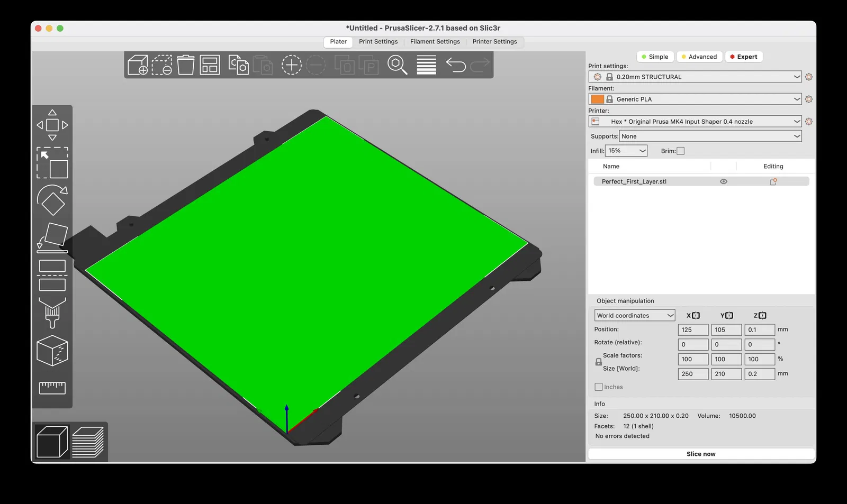Image resolution: width=847 pixels, height=504 pixels.
Task: Add an instance with plus icon
Action: click(x=291, y=65)
